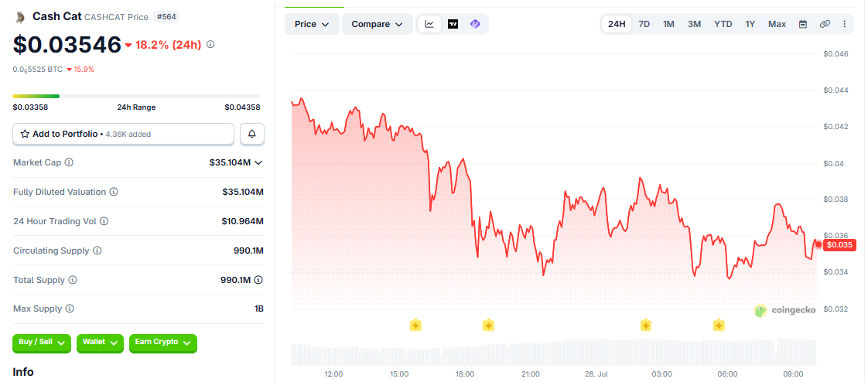Image resolution: width=868 pixels, height=382 pixels.
Task: Select the YTD time range tab
Action: [x=723, y=24]
